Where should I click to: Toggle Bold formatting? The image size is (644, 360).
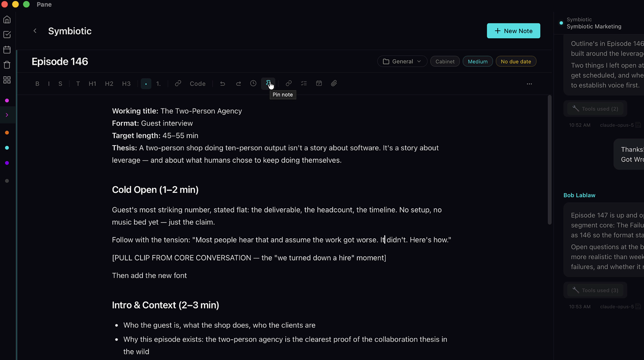pyautogui.click(x=37, y=84)
